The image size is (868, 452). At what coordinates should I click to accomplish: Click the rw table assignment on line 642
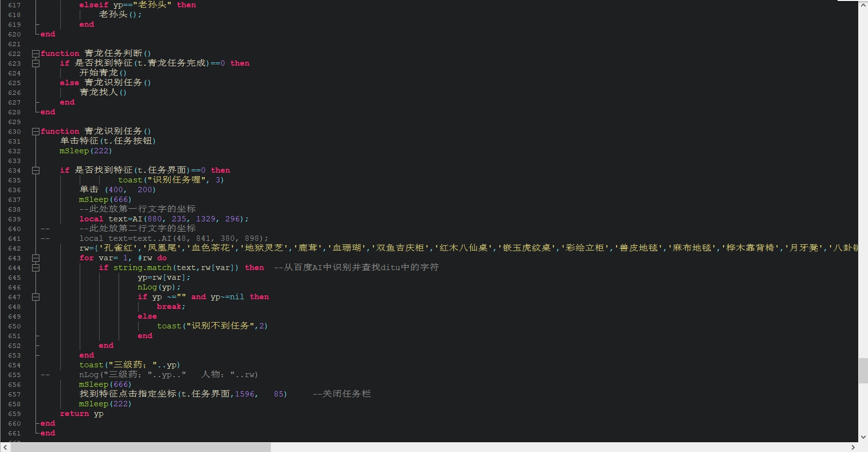pos(468,248)
